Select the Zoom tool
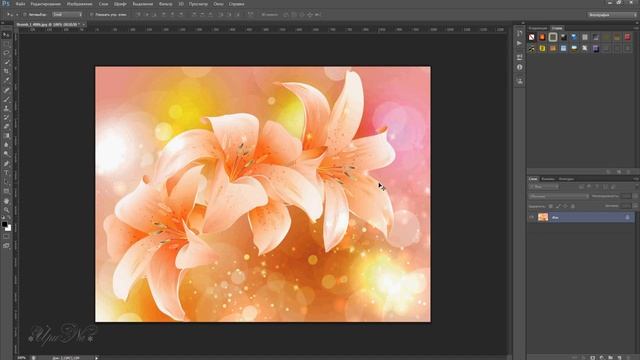The image size is (640, 360). (6, 210)
